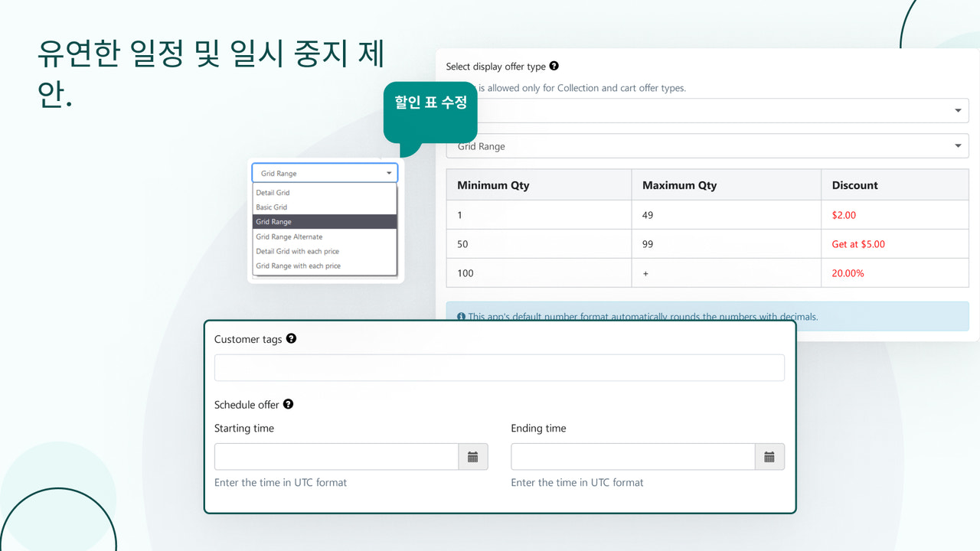The width and height of the screenshot is (980, 551).
Task: Open the calendar picker for Starting time
Action: 473,457
